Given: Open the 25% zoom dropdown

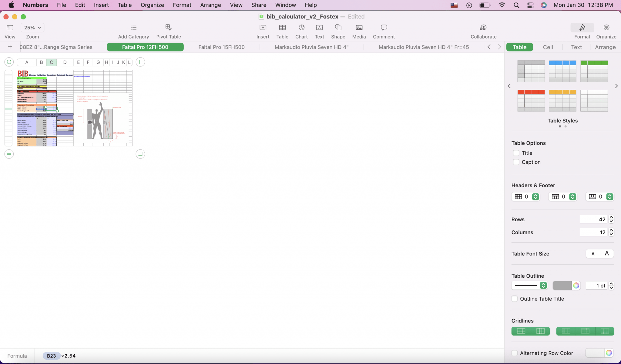Looking at the screenshot, I should tap(32, 28).
